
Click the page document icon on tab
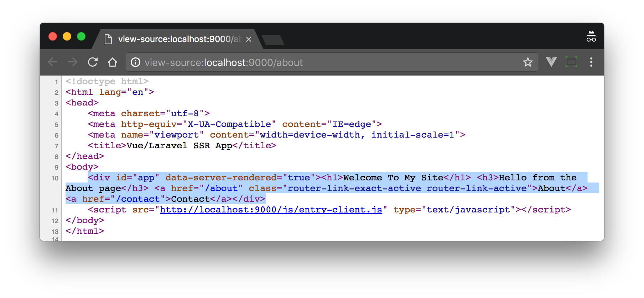click(108, 39)
